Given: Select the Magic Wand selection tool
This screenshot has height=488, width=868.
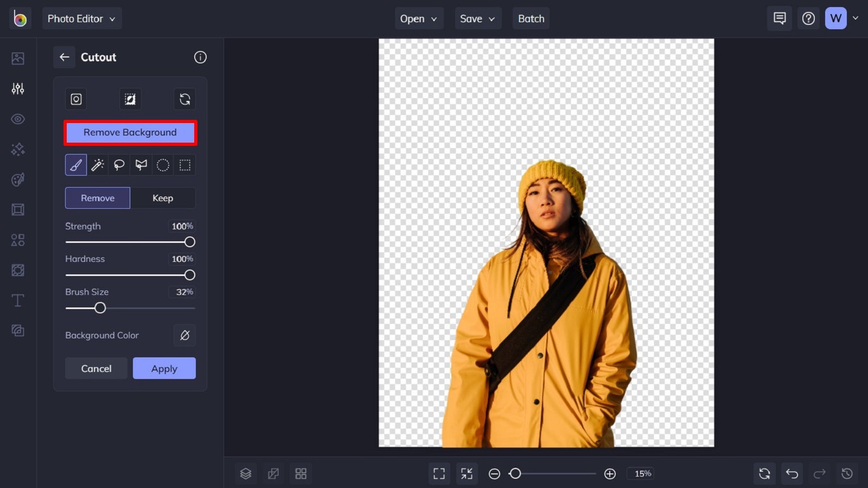Looking at the screenshot, I should (x=97, y=165).
